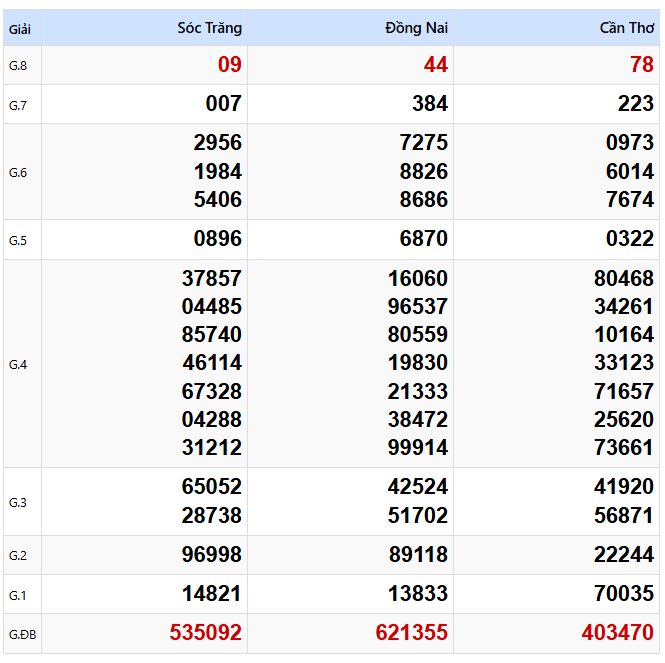The height and width of the screenshot is (663, 665).
Task: Click G.5 value 0896
Action: (218, 238)
